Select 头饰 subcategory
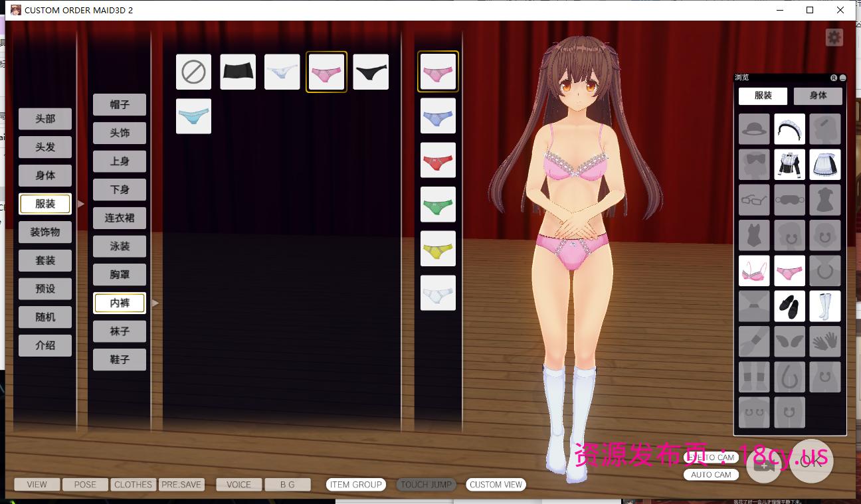The width and height of the screenshot is (861, 504). pyautogui.click(x=120, y=133)
